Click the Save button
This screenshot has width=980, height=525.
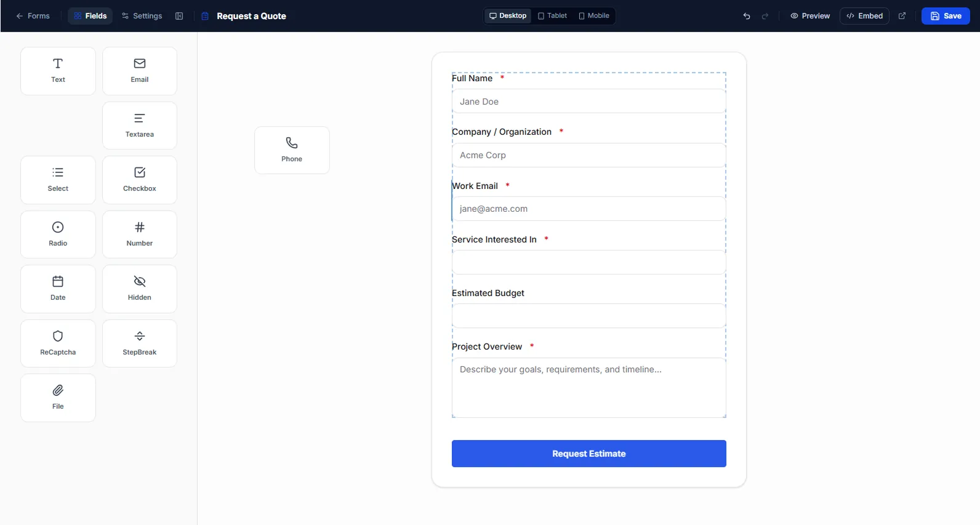coord(946,16)
